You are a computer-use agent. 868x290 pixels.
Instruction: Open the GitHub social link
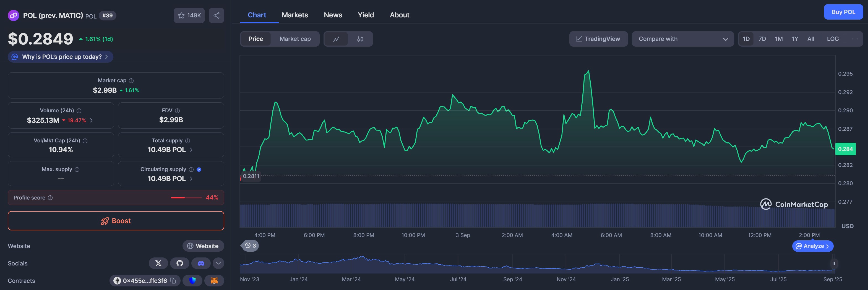point(179,263)
